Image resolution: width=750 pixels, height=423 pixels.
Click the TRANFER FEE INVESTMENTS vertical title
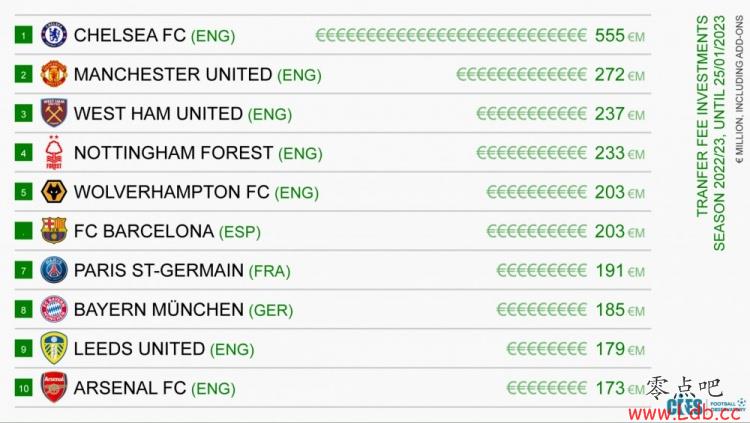(702, 116)
